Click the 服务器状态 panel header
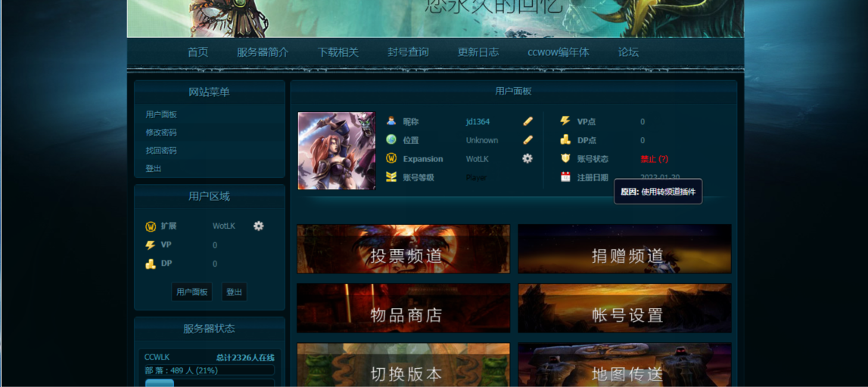The width and height of the screenshot is (868, 387). (x=210, y=329)
